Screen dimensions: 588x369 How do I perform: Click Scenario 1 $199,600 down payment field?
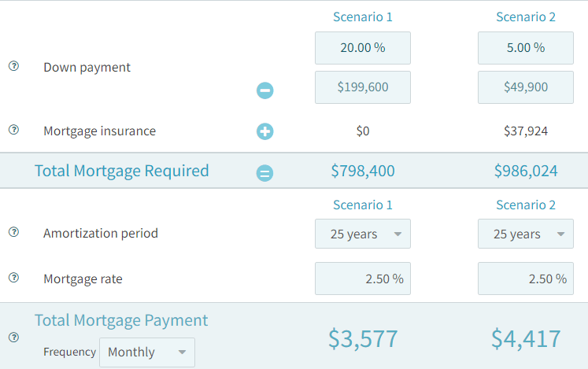pos(362,87)
